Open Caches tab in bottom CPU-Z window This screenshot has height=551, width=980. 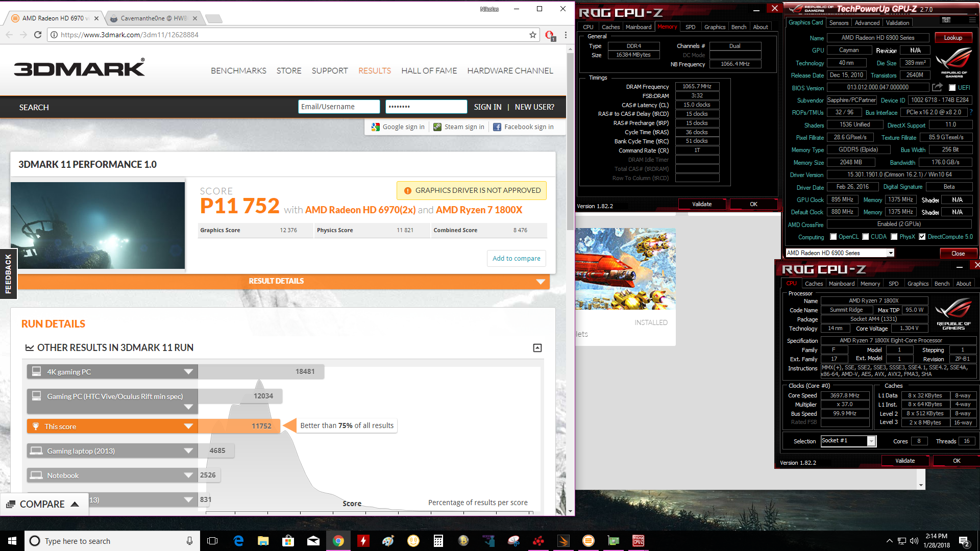point(814,284)
